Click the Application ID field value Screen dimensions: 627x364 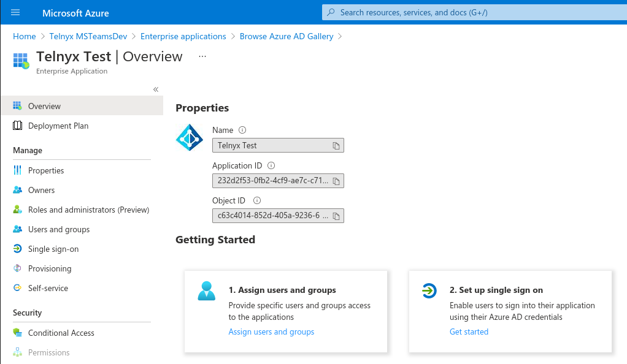pyautogui.click(x=278, y=181)
